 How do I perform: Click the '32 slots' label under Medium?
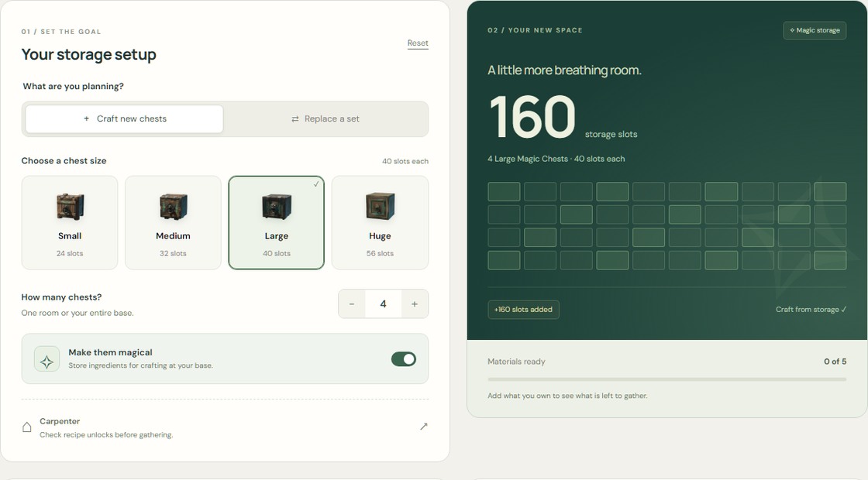click(174, 253)
